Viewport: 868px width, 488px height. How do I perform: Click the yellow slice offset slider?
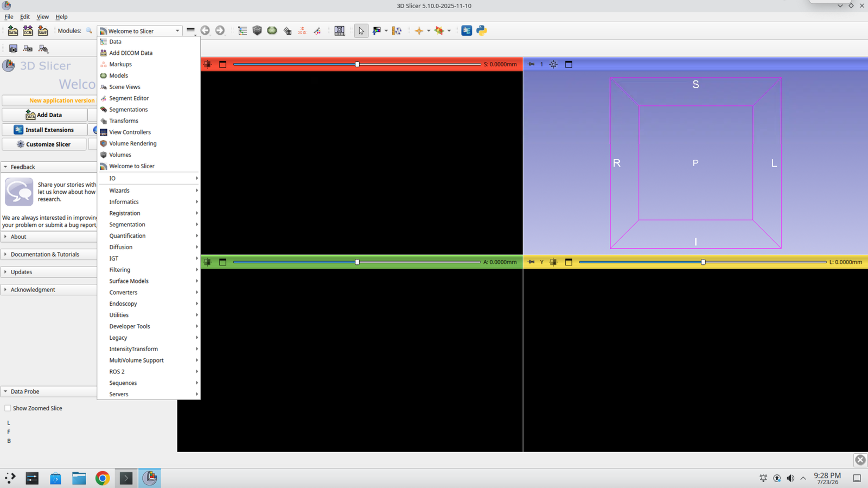tap(703, 262)
